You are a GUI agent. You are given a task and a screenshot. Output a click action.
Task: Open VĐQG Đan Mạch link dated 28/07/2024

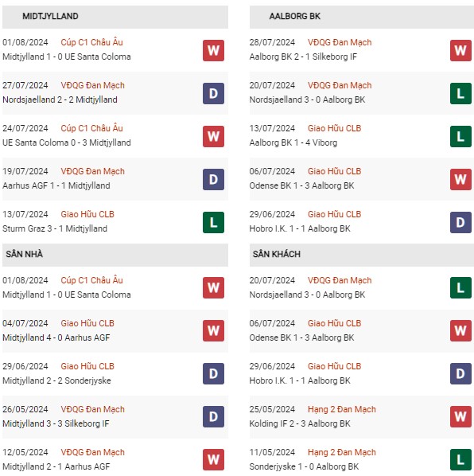coord(340,42)
